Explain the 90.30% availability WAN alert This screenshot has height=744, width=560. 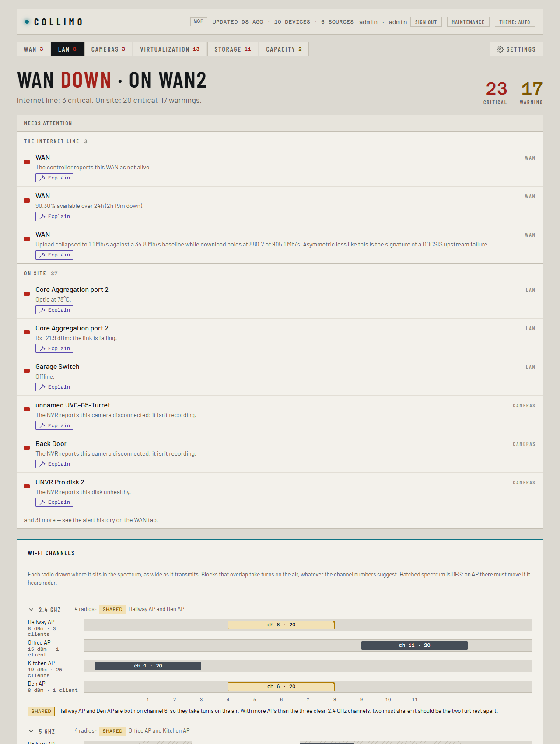click(x=54, y=216)
